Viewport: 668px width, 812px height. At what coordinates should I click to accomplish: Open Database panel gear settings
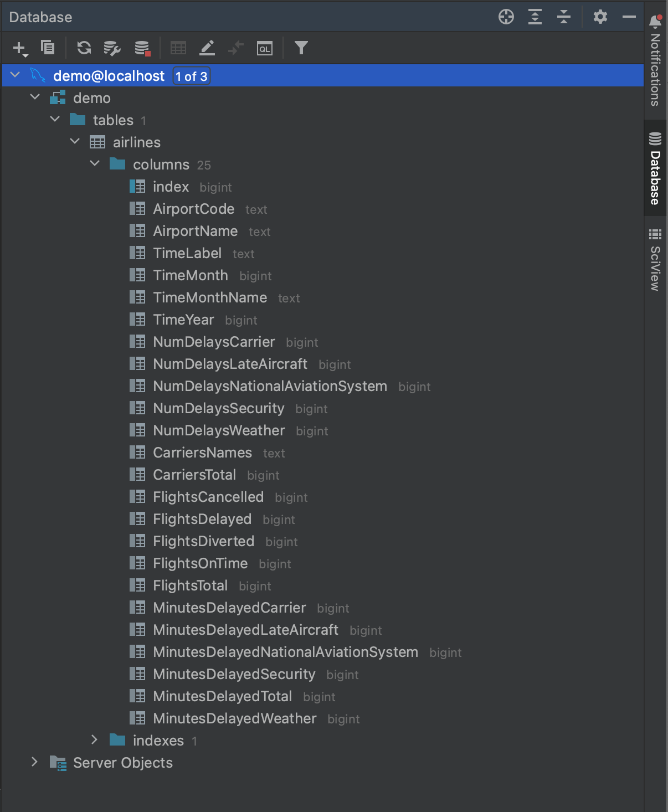(x=600, y=17)
